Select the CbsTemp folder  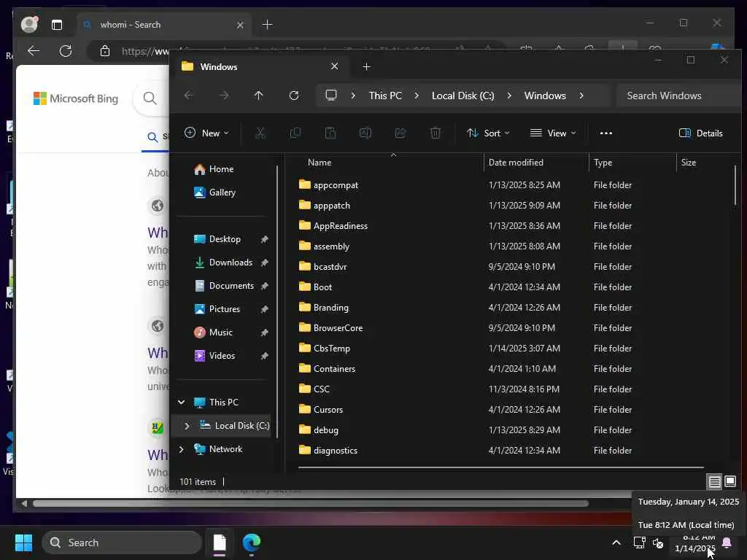point(332,349)
